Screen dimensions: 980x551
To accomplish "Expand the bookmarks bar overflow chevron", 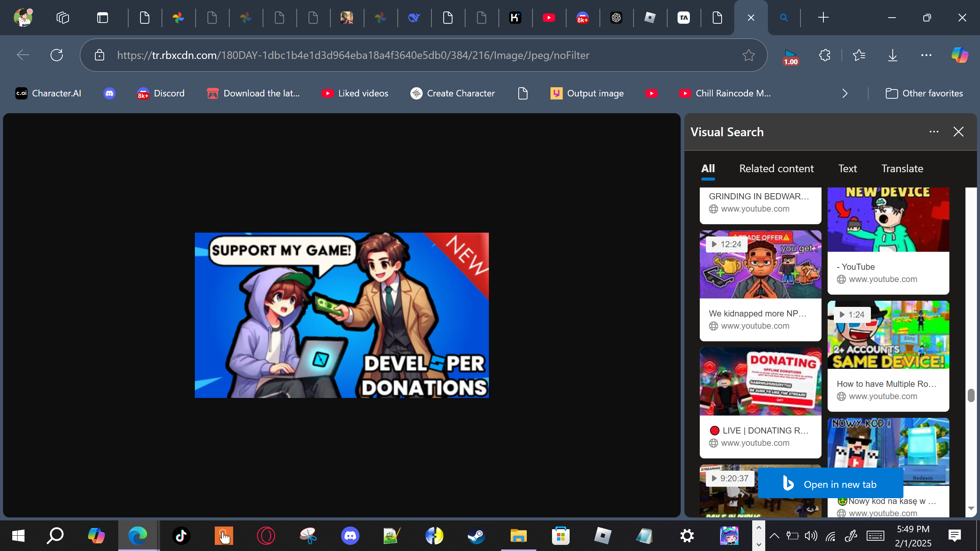I will 845,93.
